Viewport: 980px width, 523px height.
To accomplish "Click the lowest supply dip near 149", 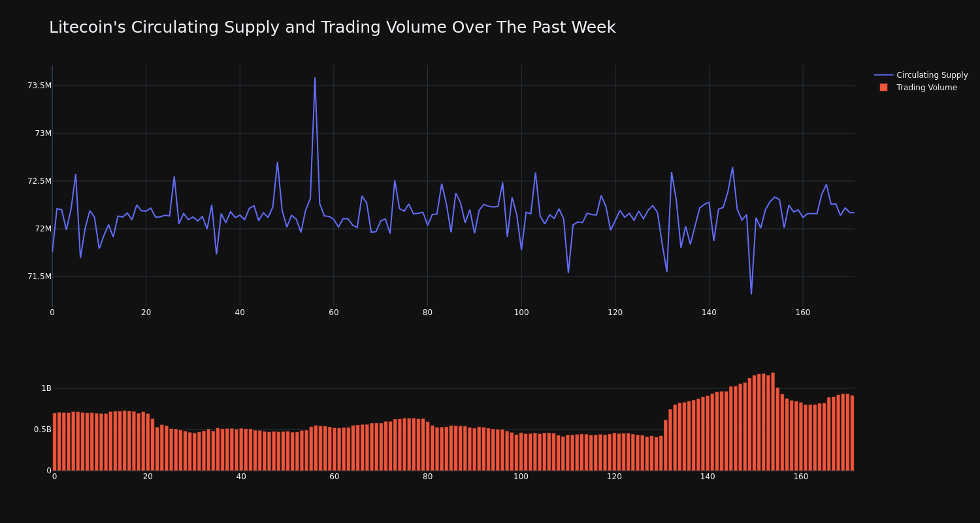I will tap(751, 294).
